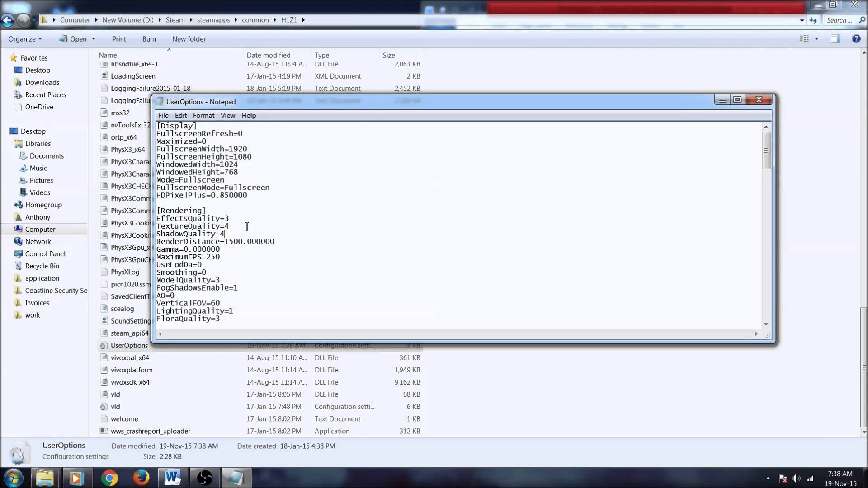Viewport: 868px width, 488px height.
Task: Open the volume speaker tray icon
Action: (x=796, y=479)
